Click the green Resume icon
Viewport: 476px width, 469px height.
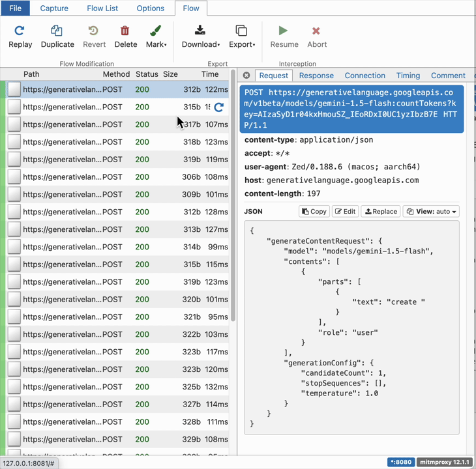283,31
